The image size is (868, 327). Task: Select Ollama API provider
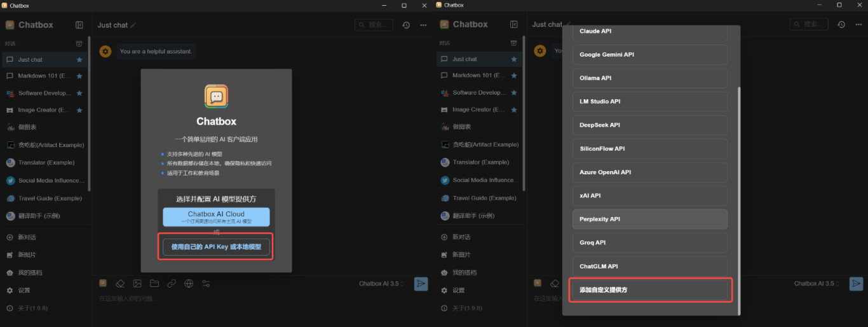click(649, 78)
